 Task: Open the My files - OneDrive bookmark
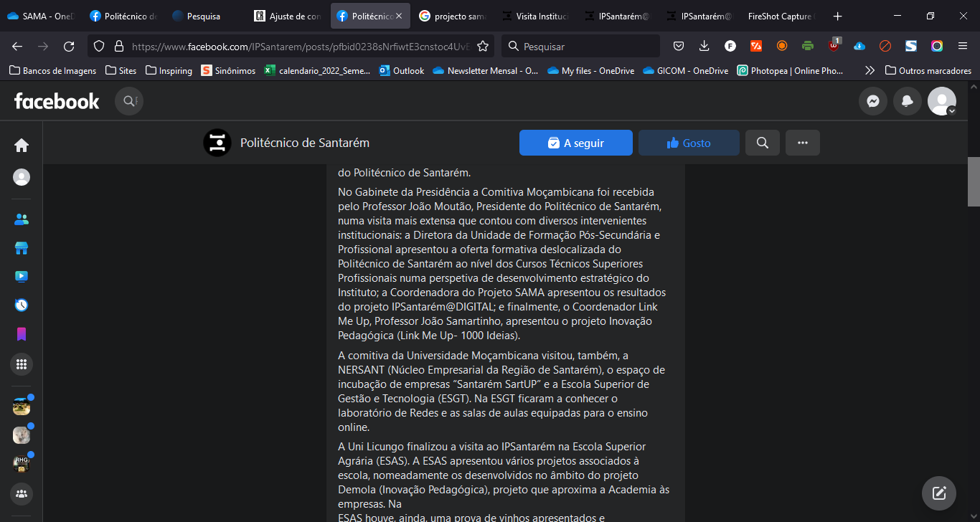click(x=590, y=70)
